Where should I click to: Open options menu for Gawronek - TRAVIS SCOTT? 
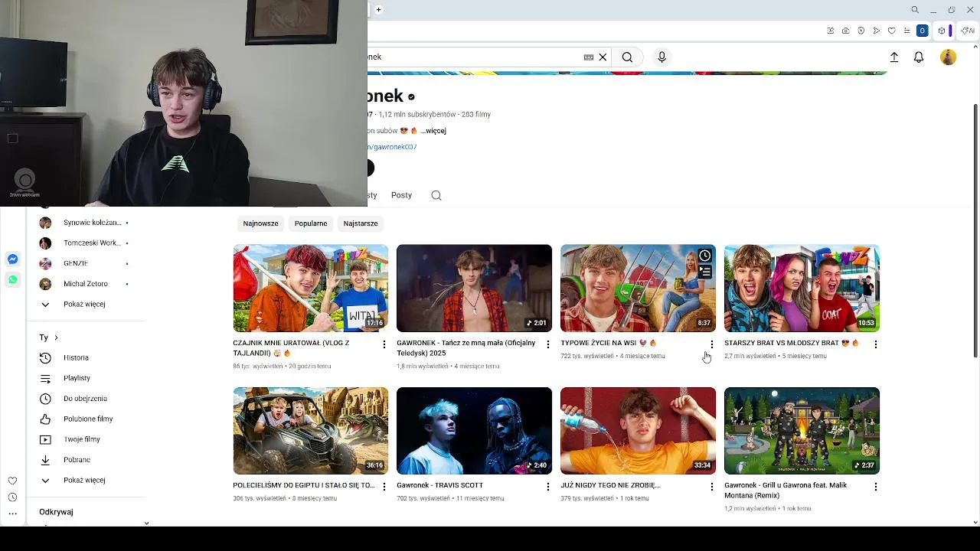pos(548,487)
